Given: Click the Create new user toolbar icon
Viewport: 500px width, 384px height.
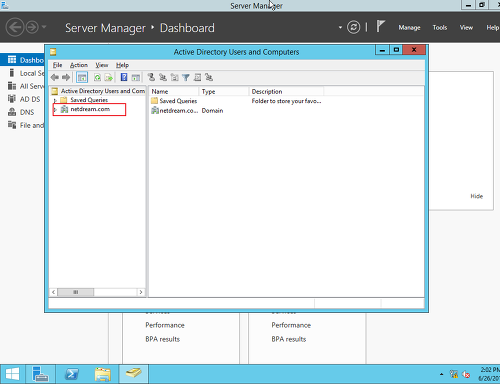Looking at the screenshot, I should [151, 77].
